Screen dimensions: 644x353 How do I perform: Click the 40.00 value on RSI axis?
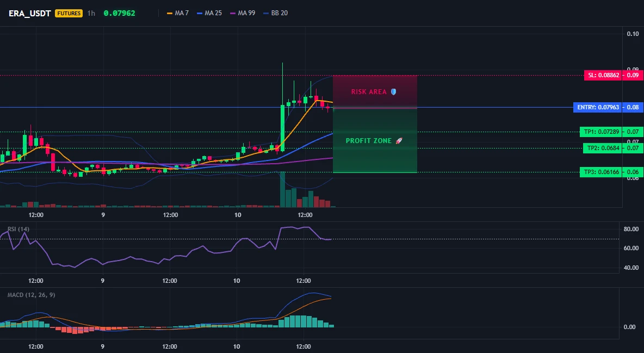click(631, 268)
